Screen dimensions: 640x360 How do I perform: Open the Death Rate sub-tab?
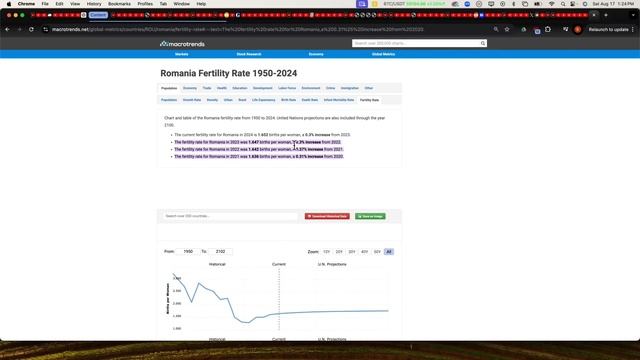coord(309,100)
